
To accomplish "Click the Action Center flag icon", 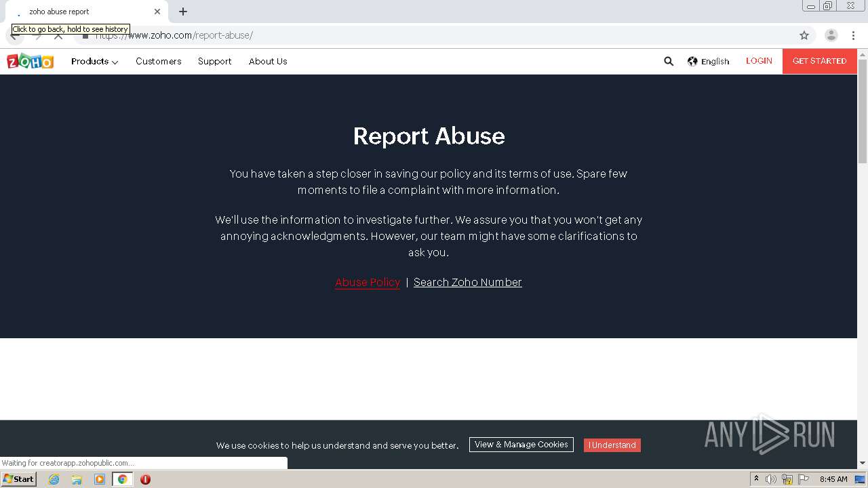I will (804, 479).
